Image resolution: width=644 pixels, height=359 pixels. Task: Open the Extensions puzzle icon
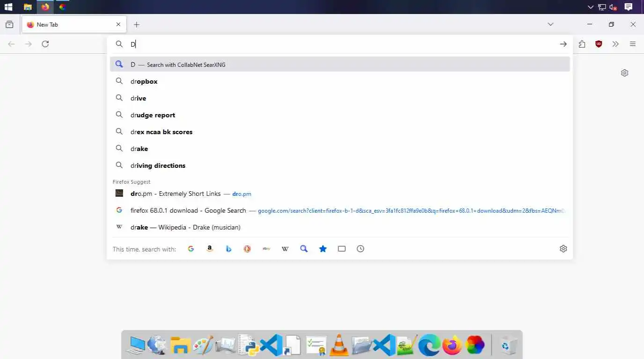[582, 44]
